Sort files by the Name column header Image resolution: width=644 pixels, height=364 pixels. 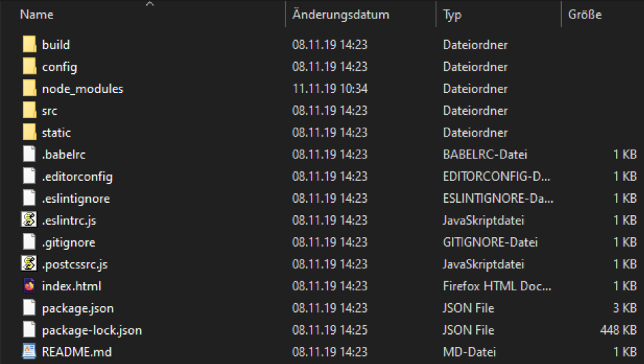37,14
